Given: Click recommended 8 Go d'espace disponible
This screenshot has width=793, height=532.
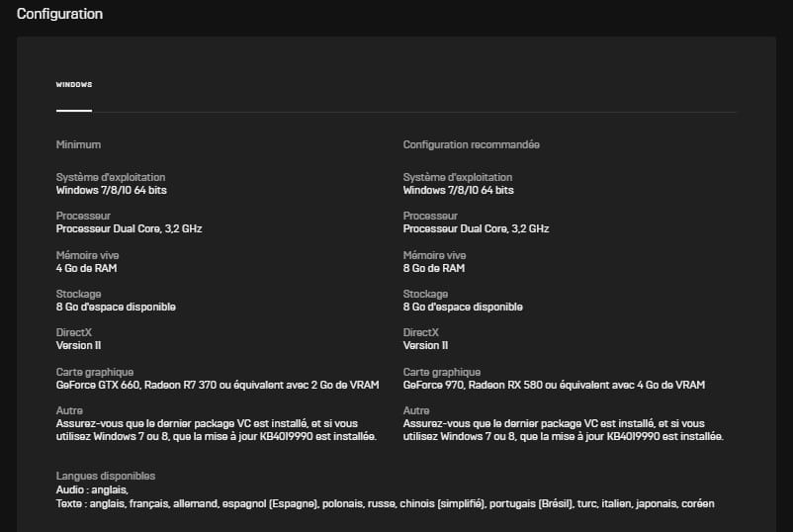Looking at the screenshot, I should click(463, 307).
